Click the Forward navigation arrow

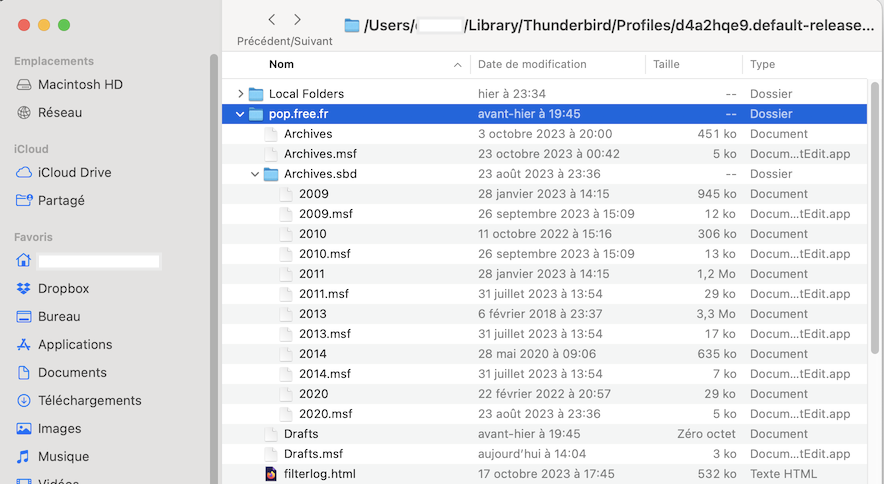[297, 20]
